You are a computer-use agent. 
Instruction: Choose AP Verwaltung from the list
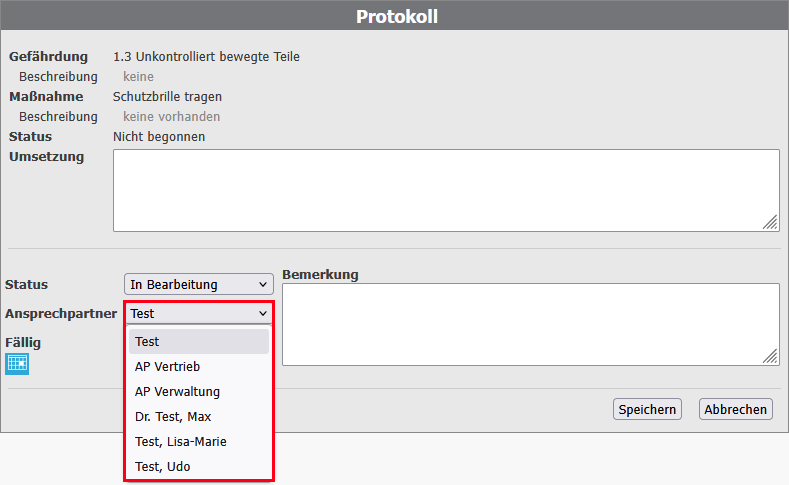point(199,391)
